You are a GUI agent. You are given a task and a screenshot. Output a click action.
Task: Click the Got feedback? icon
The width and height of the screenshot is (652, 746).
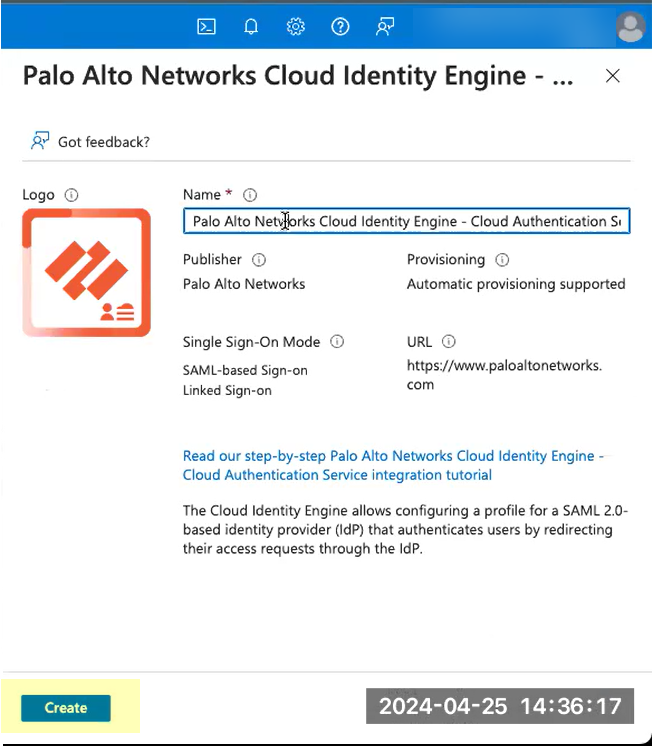tap(40, 141)
